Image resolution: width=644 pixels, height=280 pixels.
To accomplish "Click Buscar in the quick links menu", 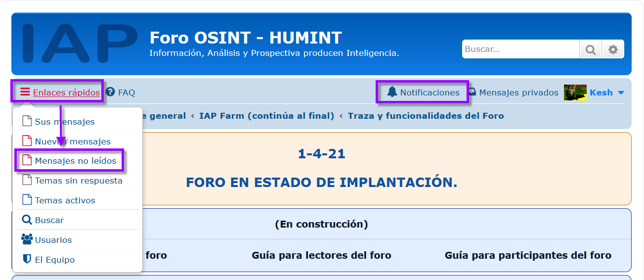I will coord(49,220).
